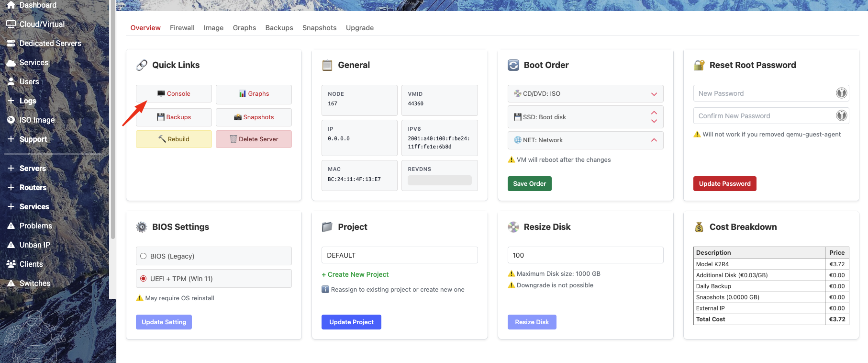The image size is (868, 363).
Task: Move SSD: Boot disk up arrow
Action: 654,113
